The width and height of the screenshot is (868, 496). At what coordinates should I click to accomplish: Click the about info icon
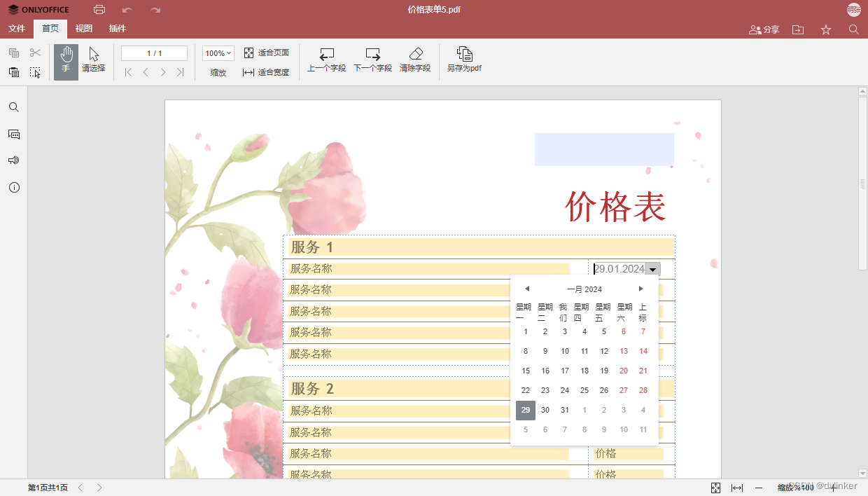(14, 187)
